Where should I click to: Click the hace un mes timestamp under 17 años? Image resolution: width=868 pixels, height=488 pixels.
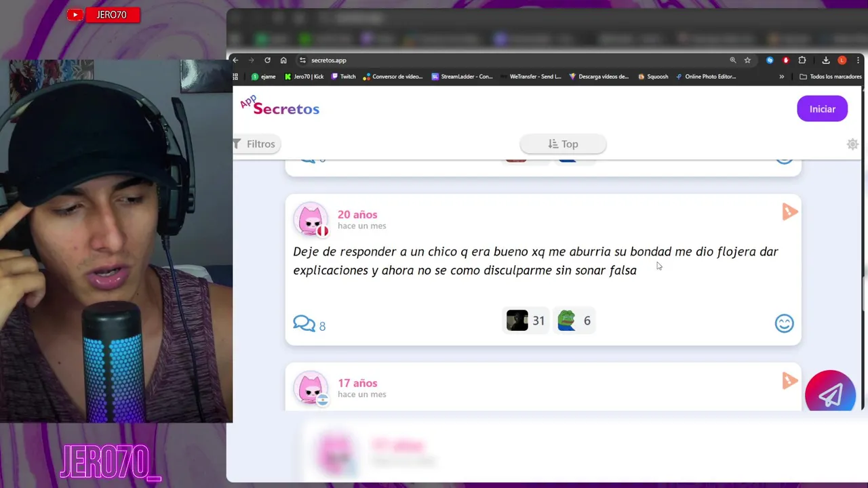coord(362,394)
